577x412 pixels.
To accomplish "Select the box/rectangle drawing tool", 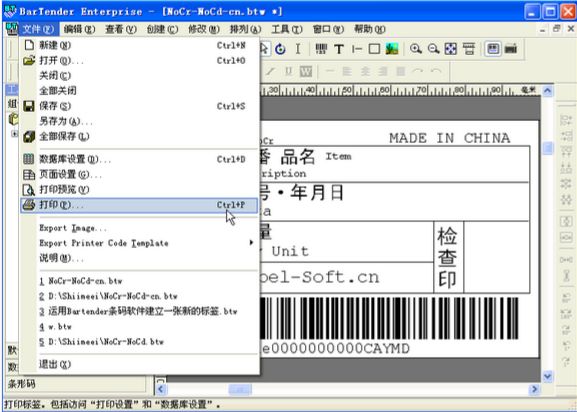I will [x=374, y=49].
